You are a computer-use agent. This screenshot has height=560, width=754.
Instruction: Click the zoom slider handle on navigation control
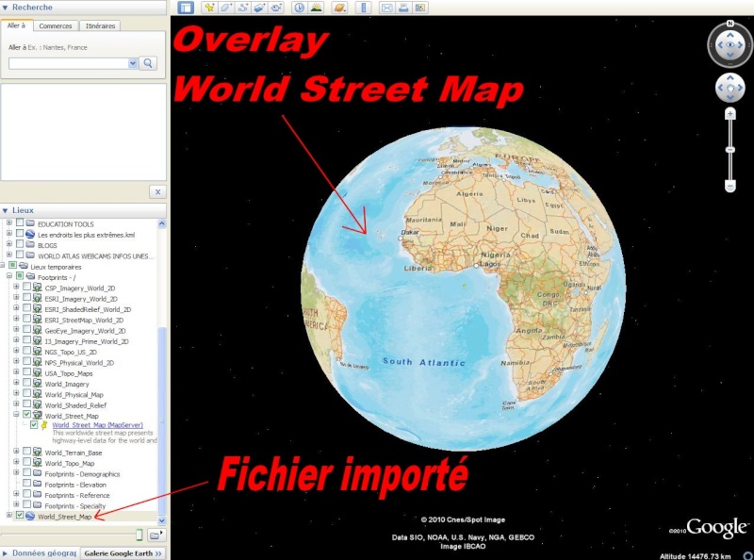pyautogui.click(x=729, y=150)
